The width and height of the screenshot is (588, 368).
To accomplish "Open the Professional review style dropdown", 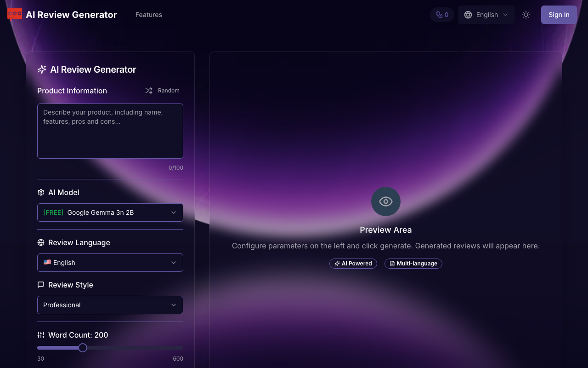I will click(x=110, y=305).
